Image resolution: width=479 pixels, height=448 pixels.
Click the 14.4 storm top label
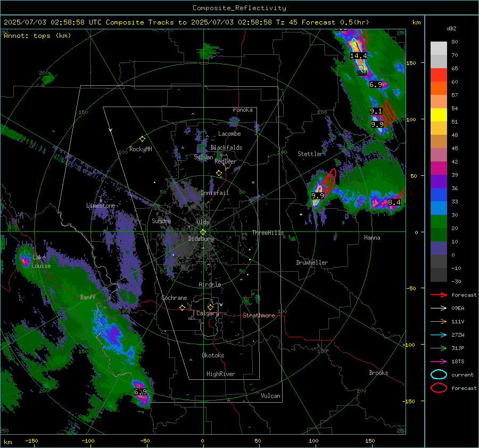(359, 55)
